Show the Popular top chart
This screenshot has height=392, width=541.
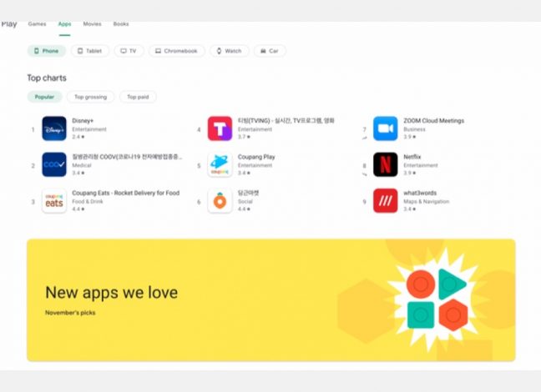click(45, 97)
